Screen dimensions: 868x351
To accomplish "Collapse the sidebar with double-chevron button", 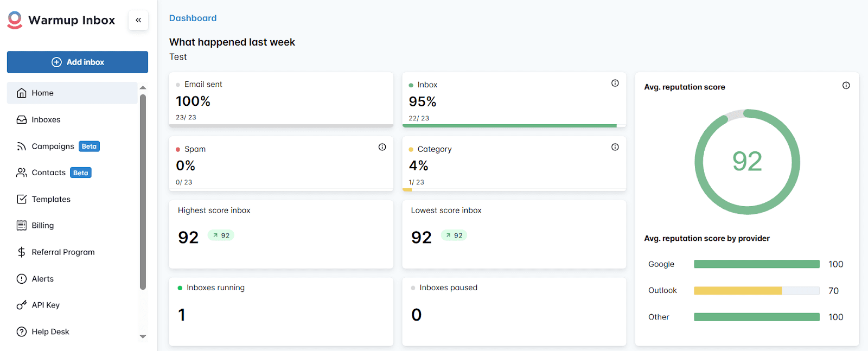I will (138, 20).
